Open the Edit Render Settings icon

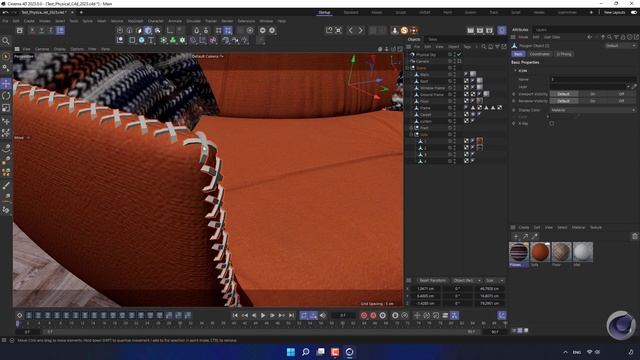point(489,30)
